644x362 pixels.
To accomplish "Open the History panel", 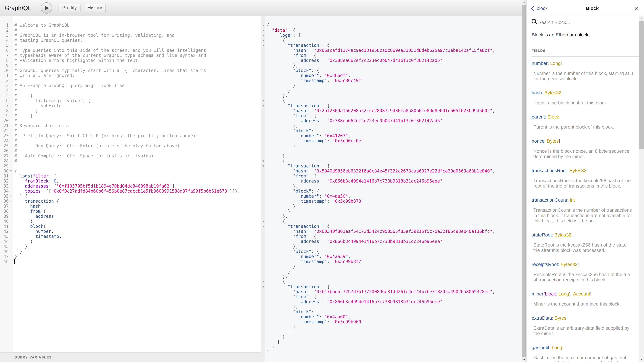I will pyautogui.click(x=95, y=8).
